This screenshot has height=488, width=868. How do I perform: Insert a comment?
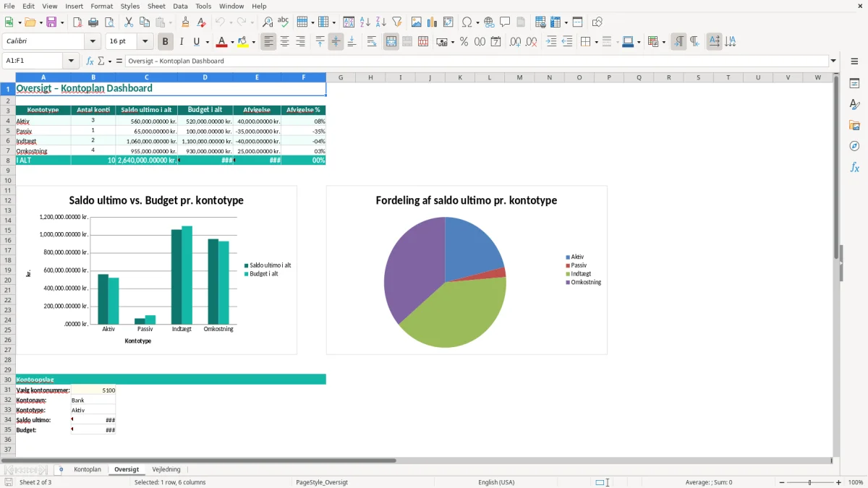[505, 22]
